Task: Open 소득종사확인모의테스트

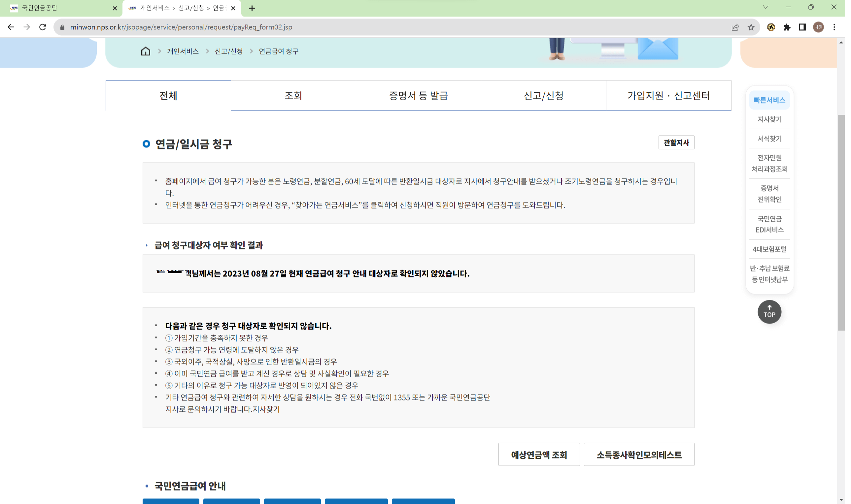Action: click(639, 455)
